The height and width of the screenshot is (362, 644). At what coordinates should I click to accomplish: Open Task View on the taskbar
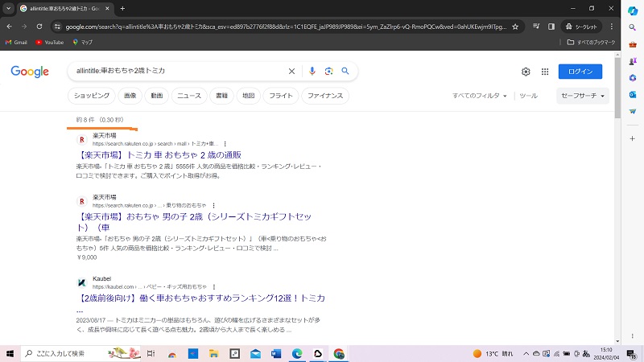(151, 353)
